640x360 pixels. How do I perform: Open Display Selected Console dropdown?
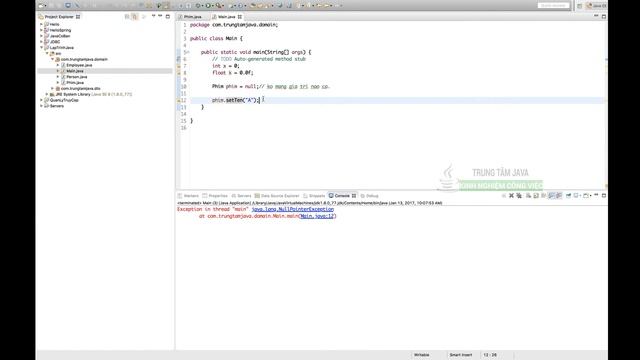click(x=581, y=196)
